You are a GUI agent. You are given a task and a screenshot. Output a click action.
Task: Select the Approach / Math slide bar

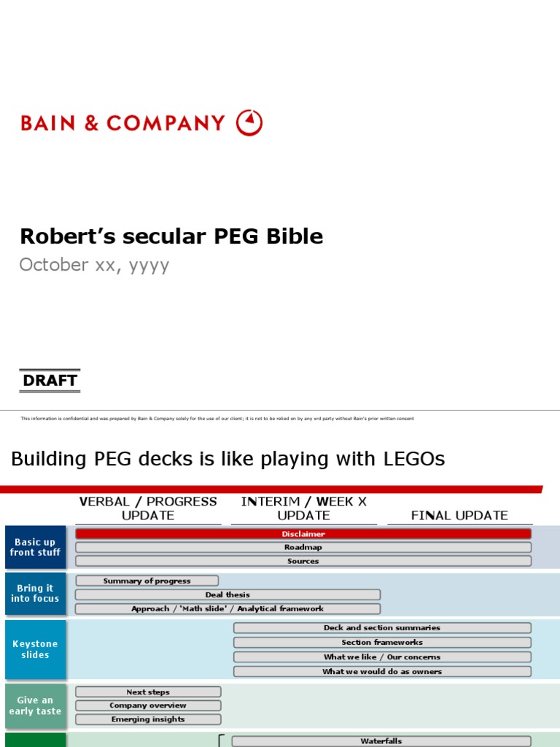(x=227, y=608)
